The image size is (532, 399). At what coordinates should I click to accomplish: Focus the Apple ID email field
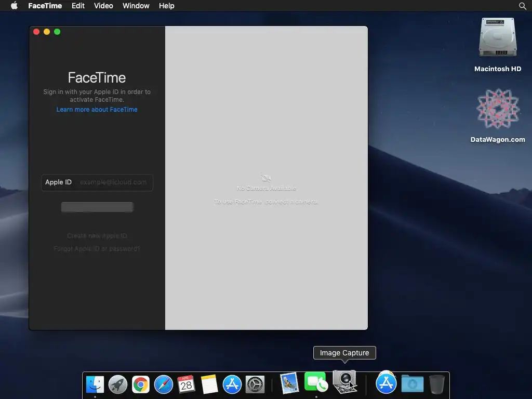coord(97,182)
